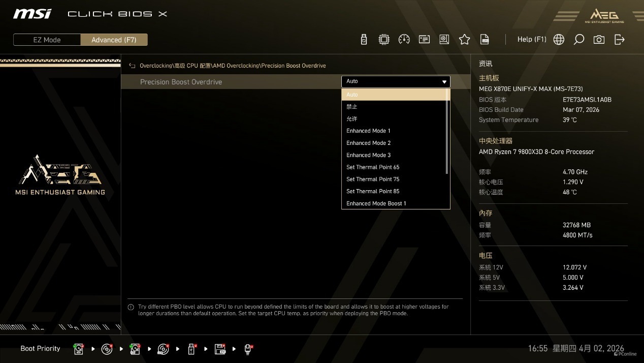Select the highlighted Auto option
This screenshot has width=644, height=363.
[x=394, y=95]
